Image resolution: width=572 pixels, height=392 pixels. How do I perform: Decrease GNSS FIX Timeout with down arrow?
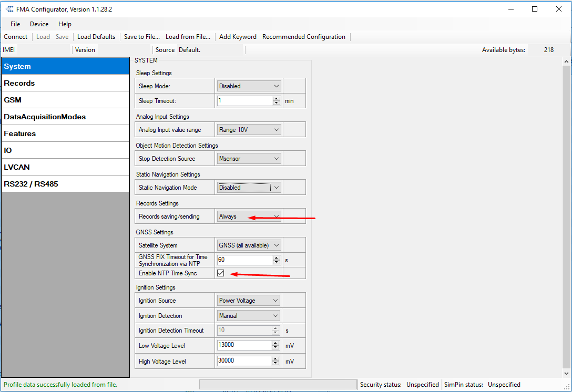tap(277, 262)
